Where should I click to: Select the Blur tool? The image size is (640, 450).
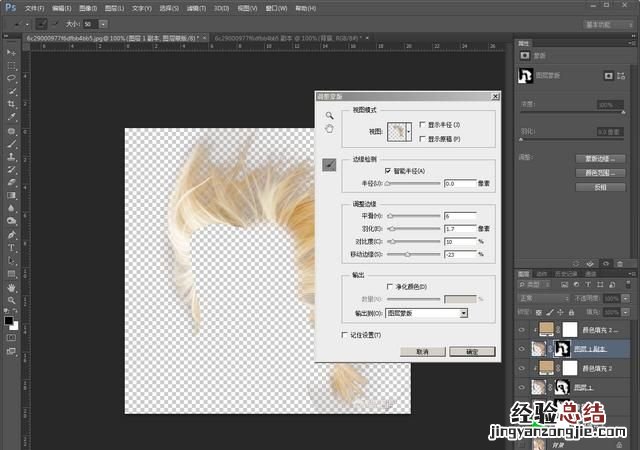pos(11,208)
